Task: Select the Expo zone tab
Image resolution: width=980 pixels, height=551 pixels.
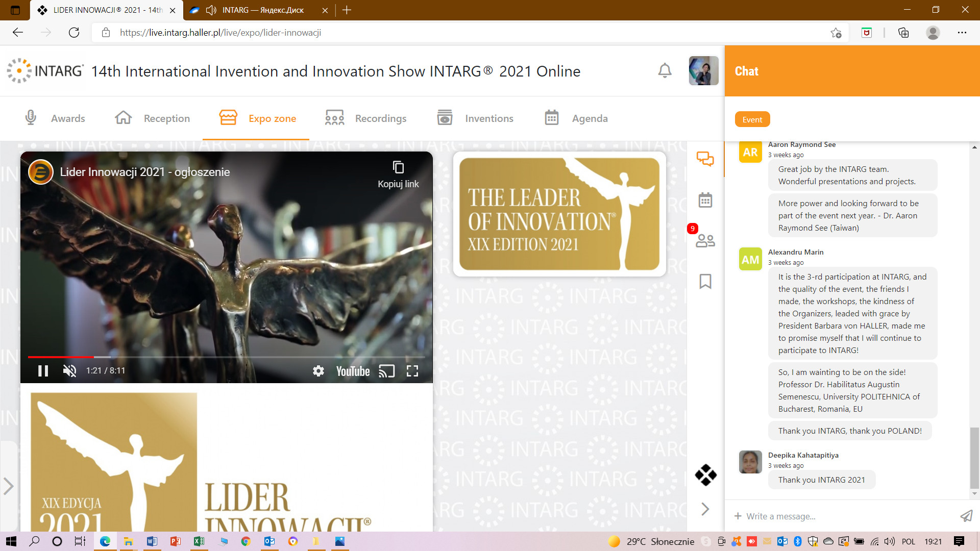Action: click(257, 118)
